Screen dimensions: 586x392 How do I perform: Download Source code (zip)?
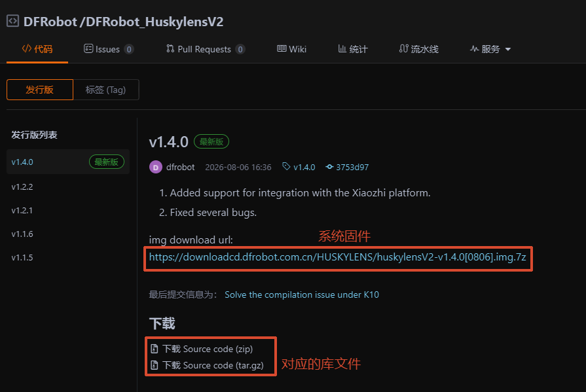point(208,349)
